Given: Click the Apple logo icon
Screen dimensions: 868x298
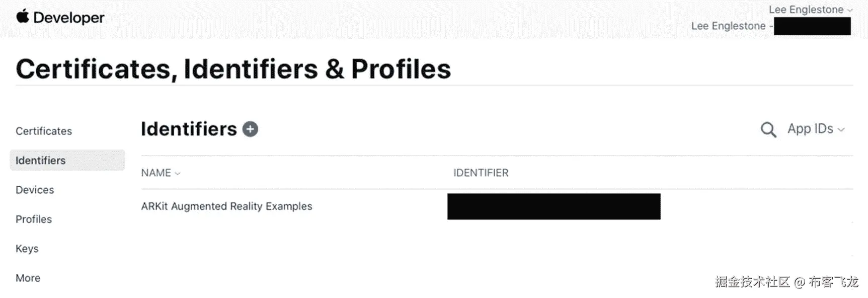Looking at the screenshot, I should click(x=23, y=17).
